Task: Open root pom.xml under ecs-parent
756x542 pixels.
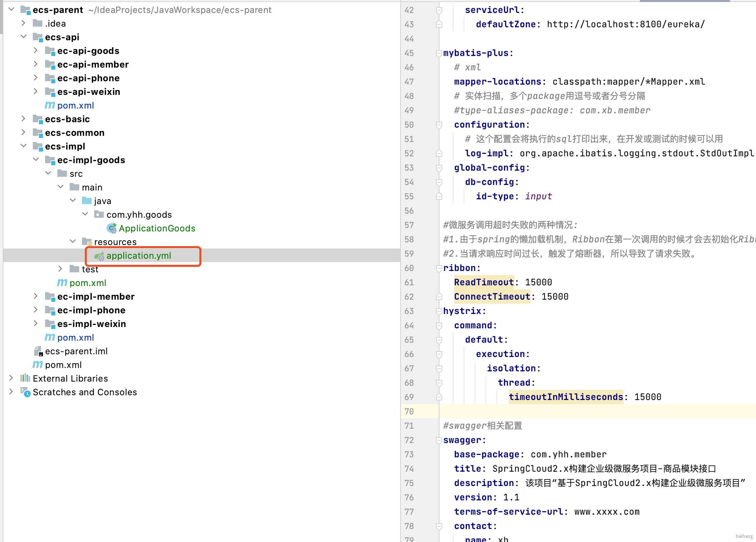Action: [63, 365]
